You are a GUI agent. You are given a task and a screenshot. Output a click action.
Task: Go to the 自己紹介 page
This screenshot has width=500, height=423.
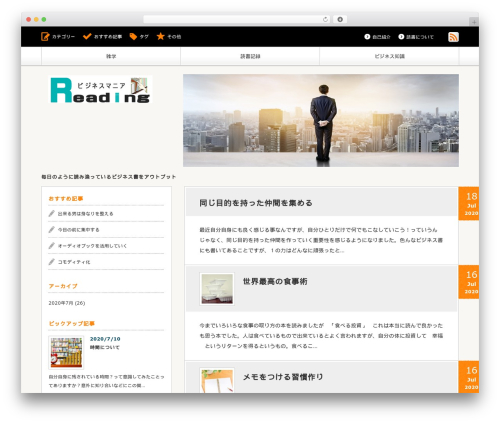coord(381,37)
